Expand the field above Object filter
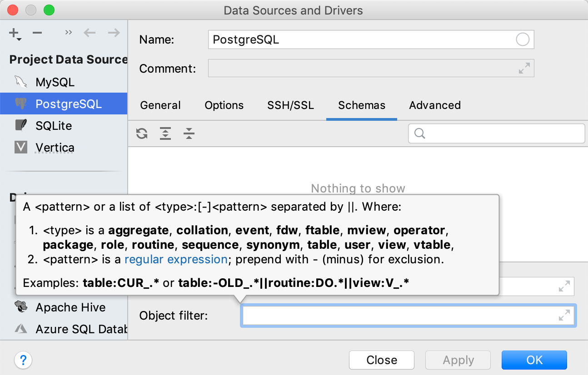The width and height of the screenshot is (588, 375). (564, 286)
